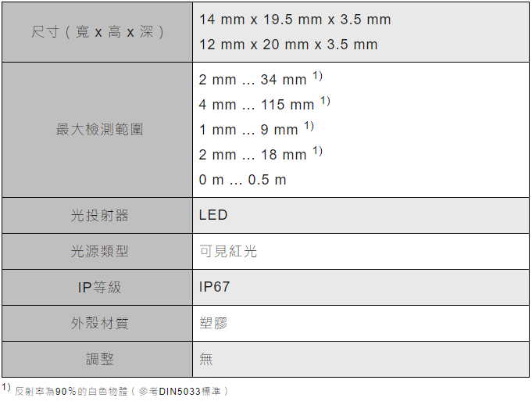
Task: Click the 最大檢測範圍 label cell
Action: pos(98,130)
